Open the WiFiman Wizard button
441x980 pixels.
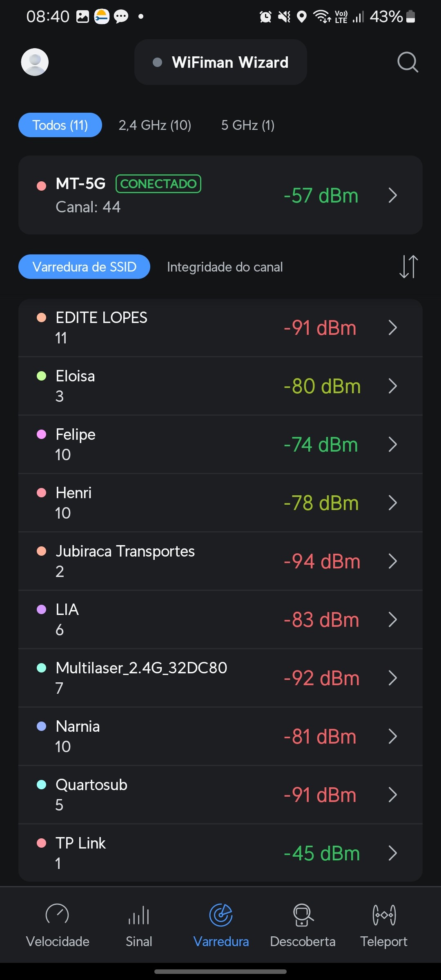pyautogui.click(x=220, y=62)
